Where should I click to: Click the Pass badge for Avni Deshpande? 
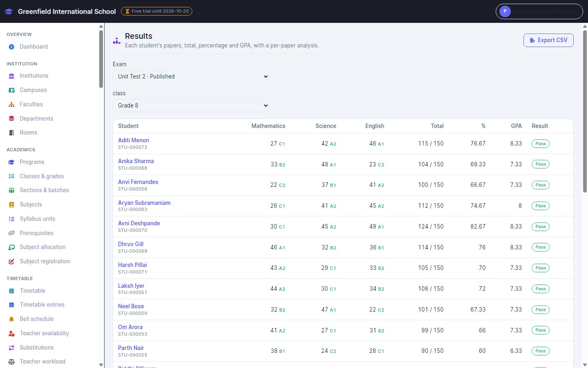[x=541, y=227]
